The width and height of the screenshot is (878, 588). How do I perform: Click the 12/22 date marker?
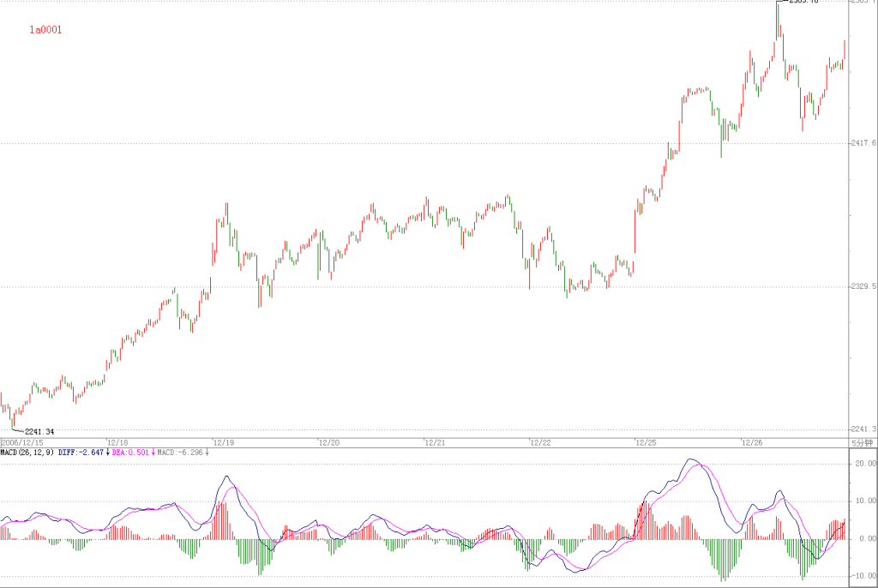540,442
